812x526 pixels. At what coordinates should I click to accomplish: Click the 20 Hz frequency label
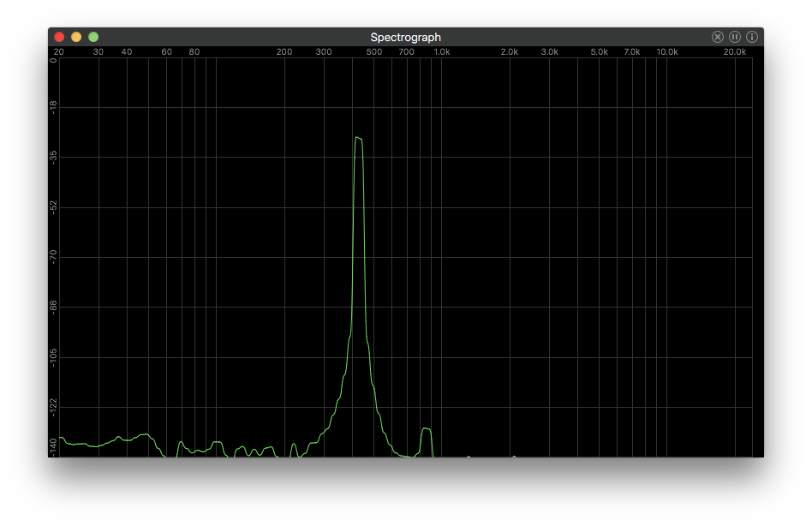[59, 51]
